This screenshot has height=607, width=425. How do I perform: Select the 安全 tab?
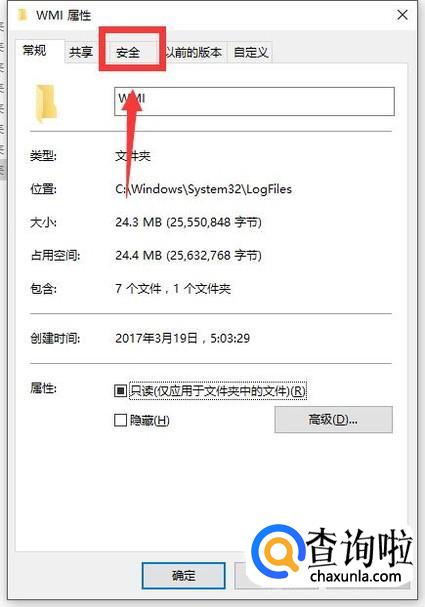[129, 52]
